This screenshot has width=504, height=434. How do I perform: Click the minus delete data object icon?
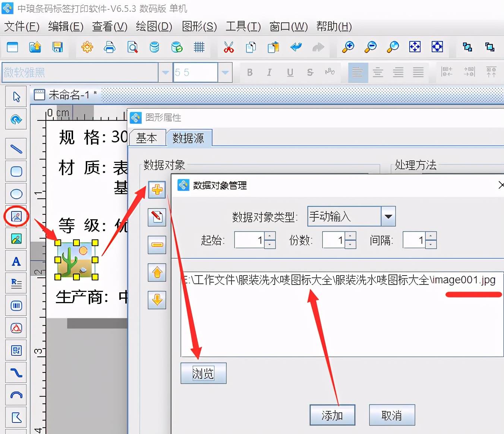[x=157, y=245]
